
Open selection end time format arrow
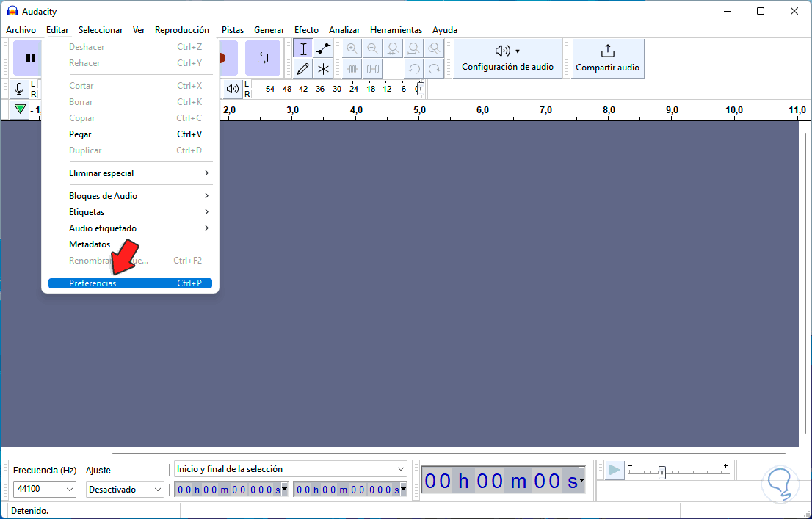(404, 489)
